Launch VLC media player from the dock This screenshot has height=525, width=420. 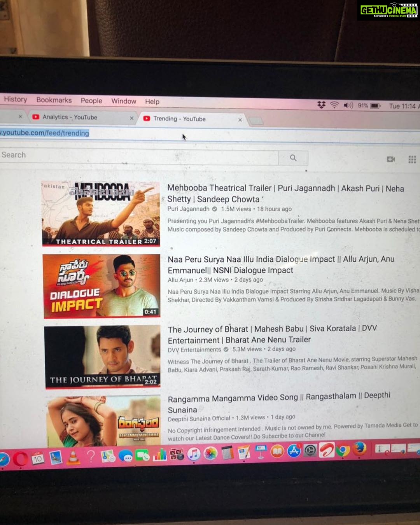(x=73, y=457)
